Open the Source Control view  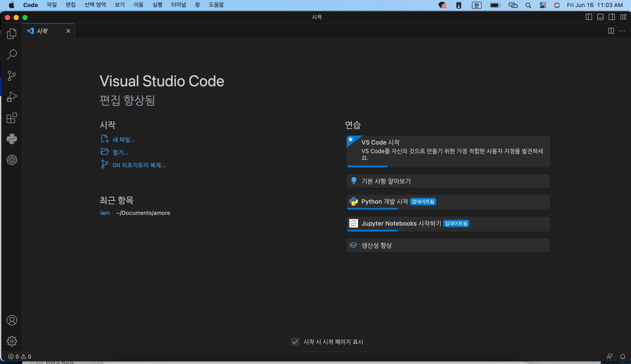[x=12, y=75]
